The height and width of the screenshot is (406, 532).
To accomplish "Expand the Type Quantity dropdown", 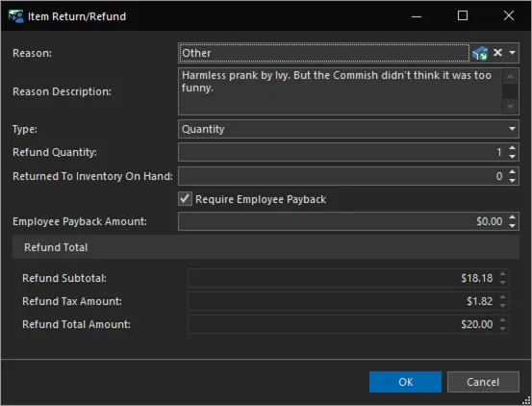I will [512, 129].
